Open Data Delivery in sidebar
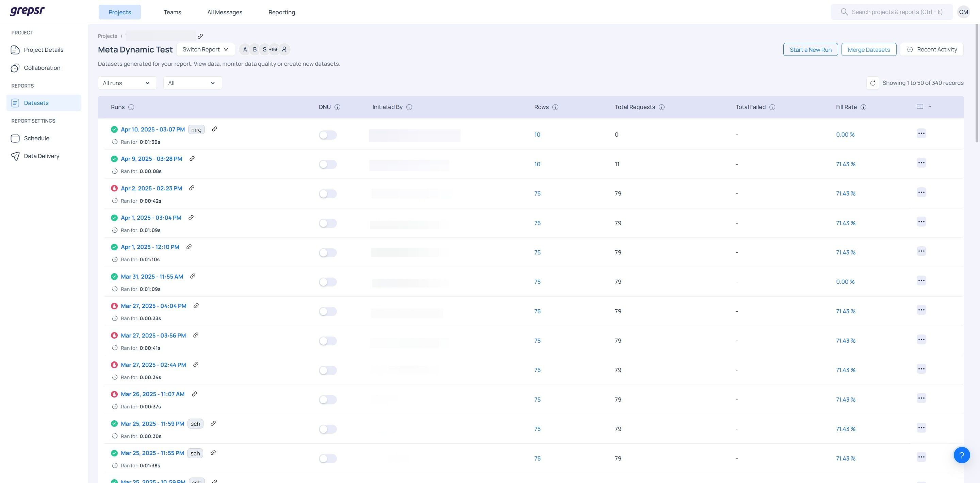 [44, 156]
